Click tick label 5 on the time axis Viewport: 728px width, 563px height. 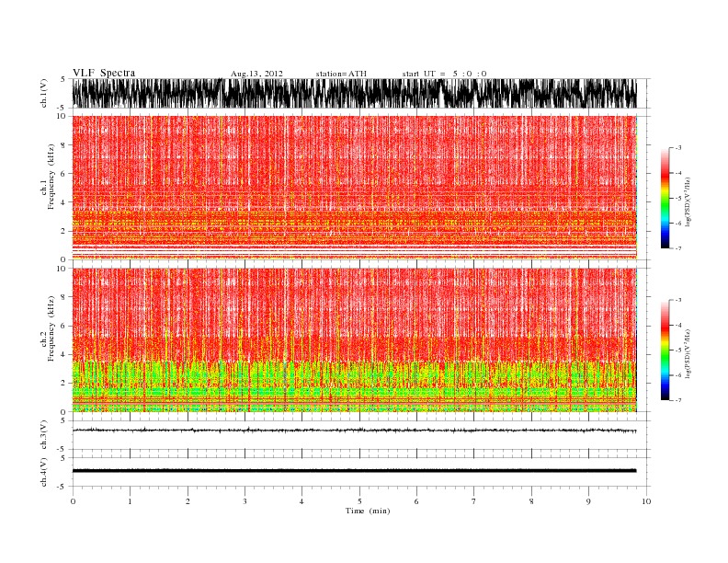(x=359, y=501)
